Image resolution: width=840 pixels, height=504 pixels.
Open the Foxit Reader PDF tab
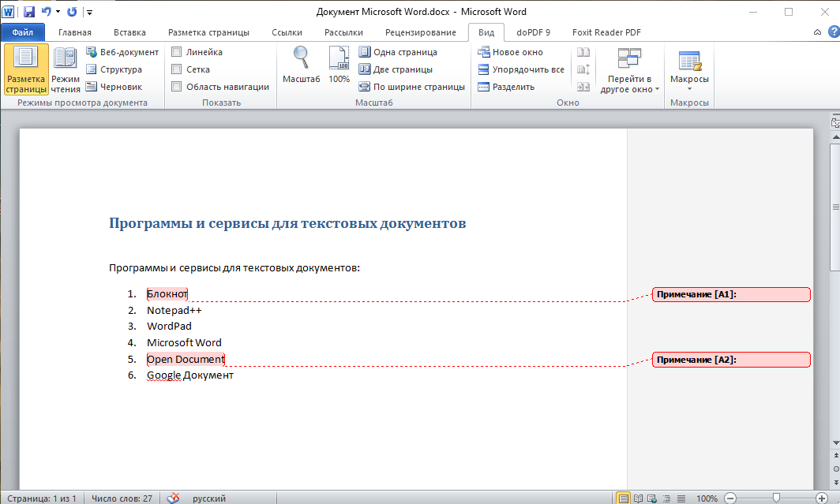pos(606,32)
